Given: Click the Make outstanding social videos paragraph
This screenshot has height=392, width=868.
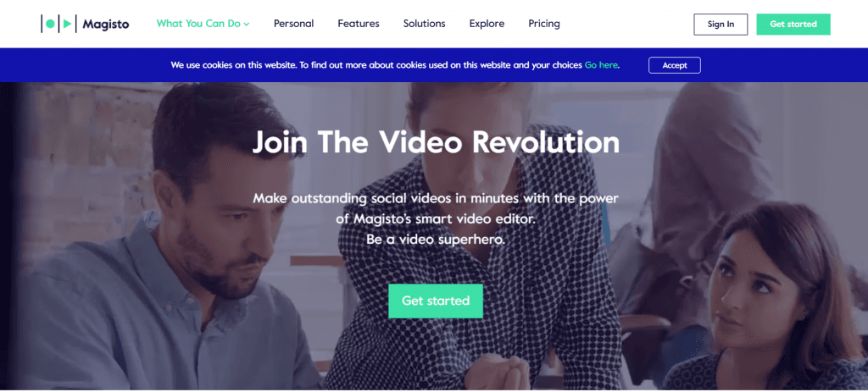Looking at the screenshot, I should click(436, 208).
